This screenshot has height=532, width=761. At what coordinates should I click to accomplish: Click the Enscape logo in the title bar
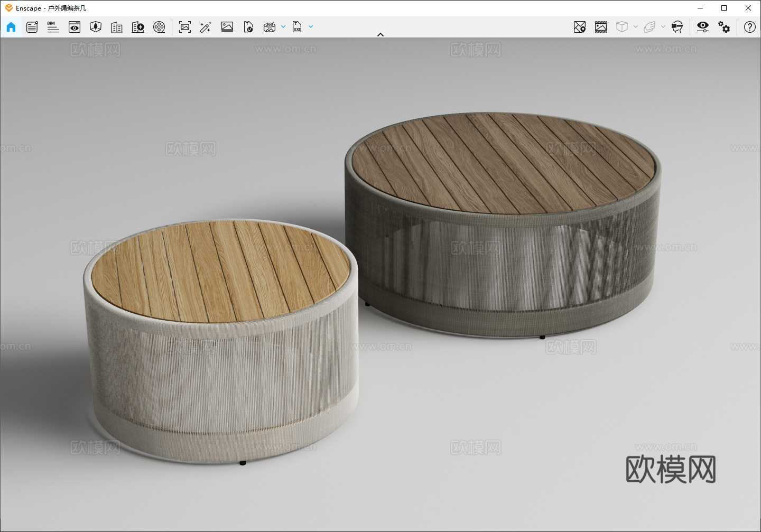tap(8, 8)
